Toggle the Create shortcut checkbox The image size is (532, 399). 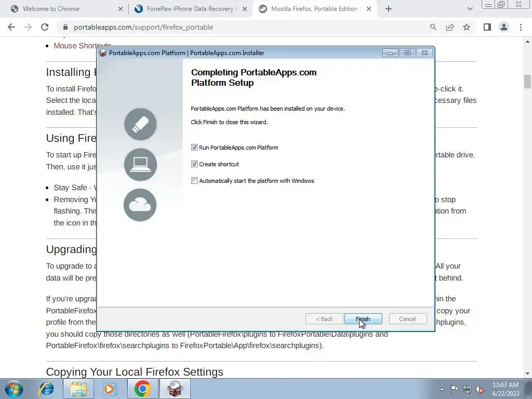[194, 164]
